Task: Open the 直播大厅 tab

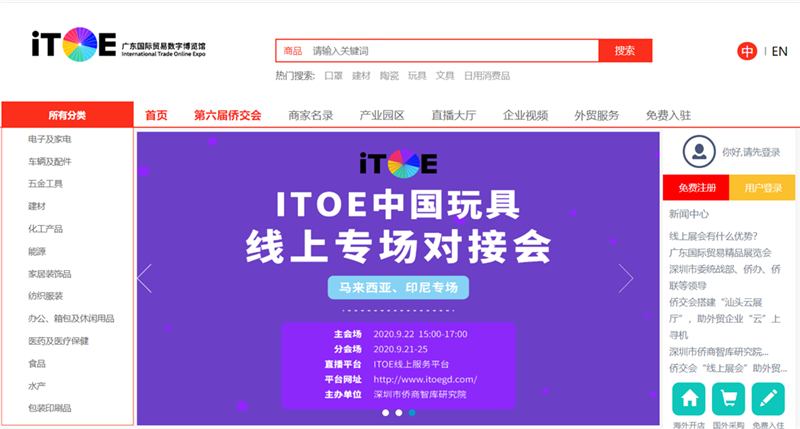Action: [454, 115]
